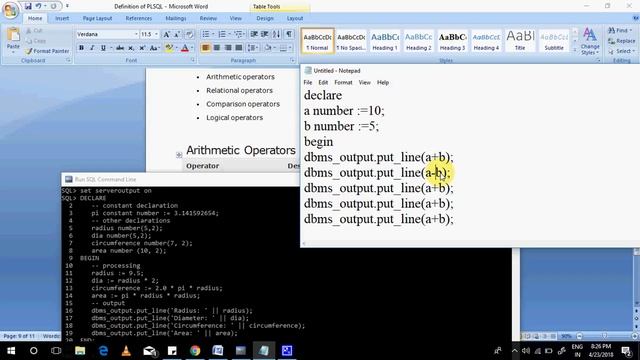Image resolution: width=640 pixels, height=360 pixels.
Task: Open the font name dropdown showing Verdana
Action: tap(136, 34)
